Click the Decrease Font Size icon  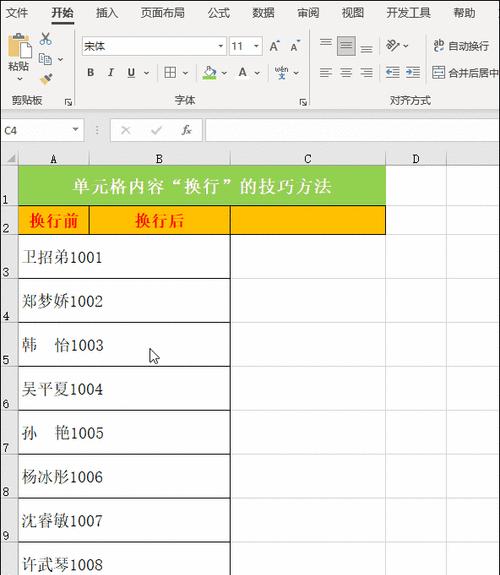295,46
